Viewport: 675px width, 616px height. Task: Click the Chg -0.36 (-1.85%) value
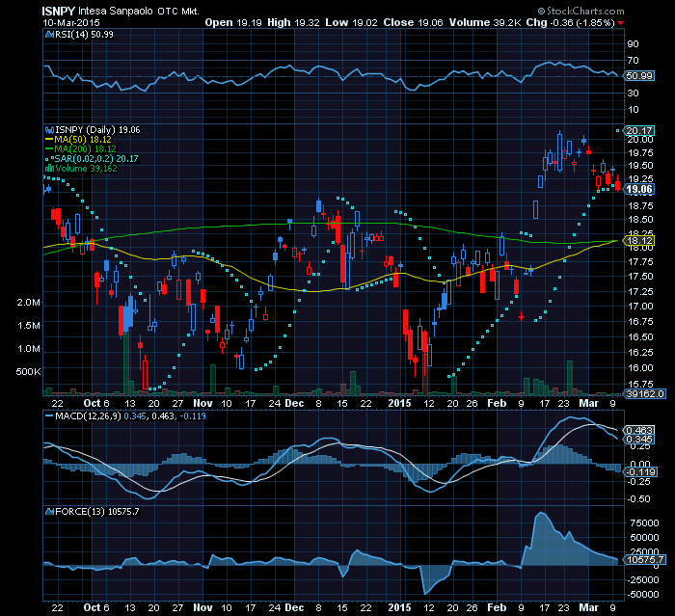(x=571, y=22)
